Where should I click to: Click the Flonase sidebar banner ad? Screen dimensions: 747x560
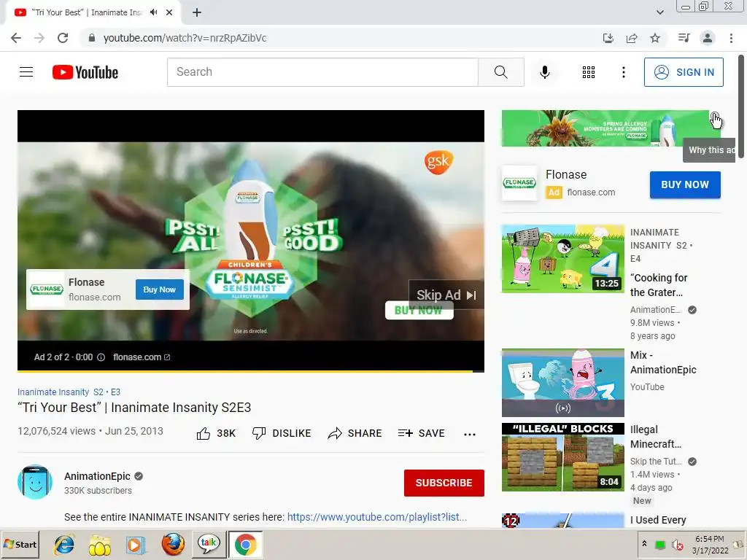[605, 128]
